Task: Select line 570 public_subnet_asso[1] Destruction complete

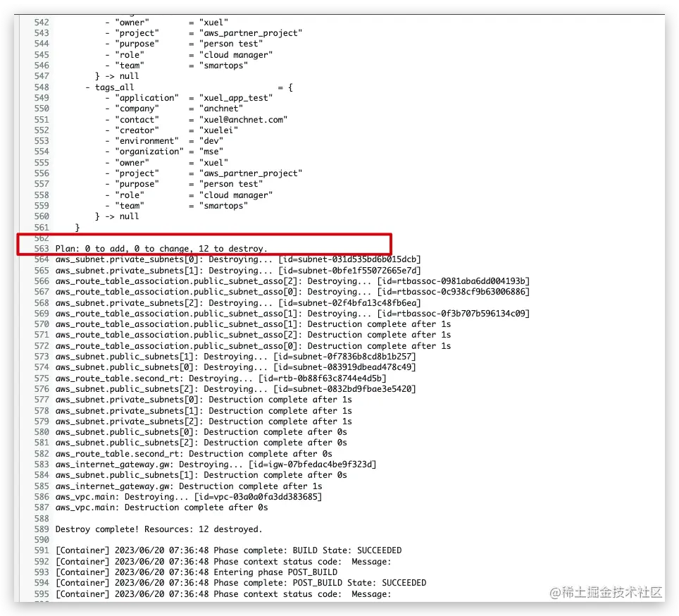Action: click(253, 324)
